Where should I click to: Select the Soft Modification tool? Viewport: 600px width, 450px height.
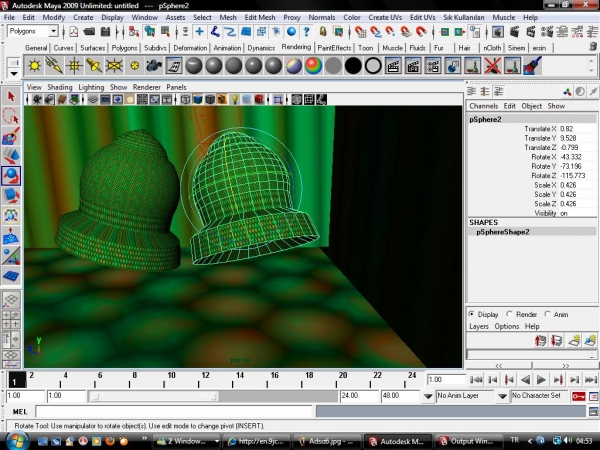[x=11, y=235]
